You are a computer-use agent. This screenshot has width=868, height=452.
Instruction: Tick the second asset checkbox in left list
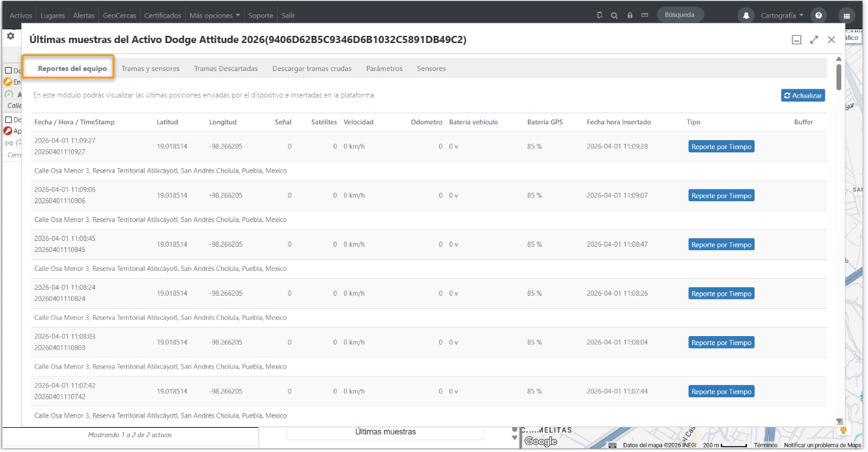point(8,120)
